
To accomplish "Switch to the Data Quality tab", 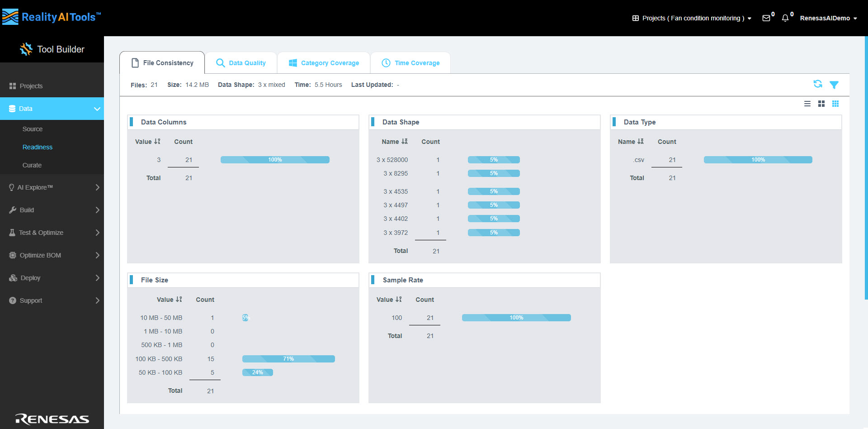I will pyautogui.click(x=241, y=62).
